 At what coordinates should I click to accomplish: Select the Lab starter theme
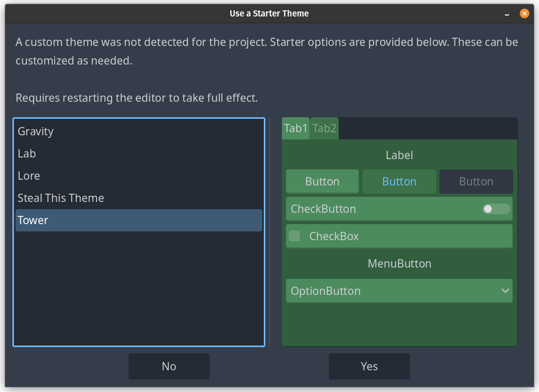(27, 154)
